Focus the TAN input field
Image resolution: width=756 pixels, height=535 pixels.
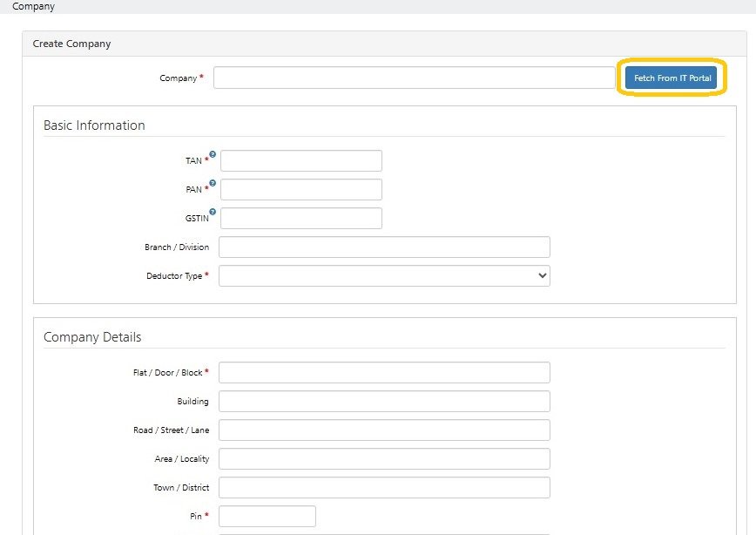[x=300, y=160]
